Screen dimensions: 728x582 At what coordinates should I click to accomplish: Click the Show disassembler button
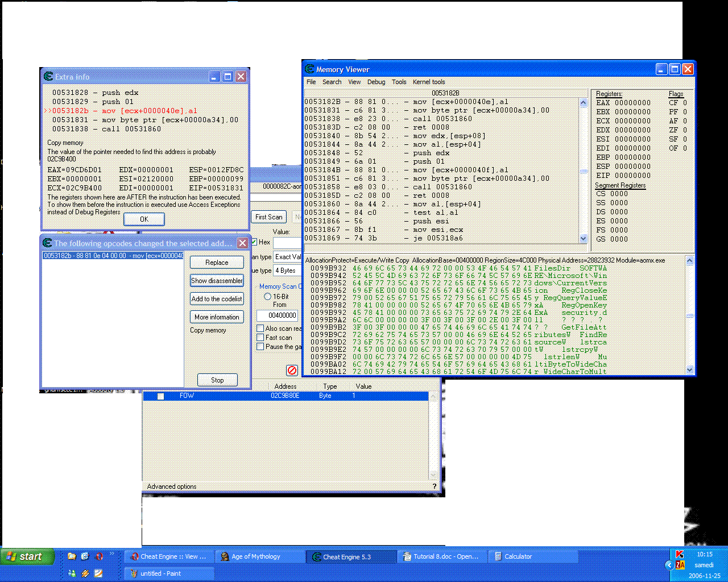pos(217,281)
